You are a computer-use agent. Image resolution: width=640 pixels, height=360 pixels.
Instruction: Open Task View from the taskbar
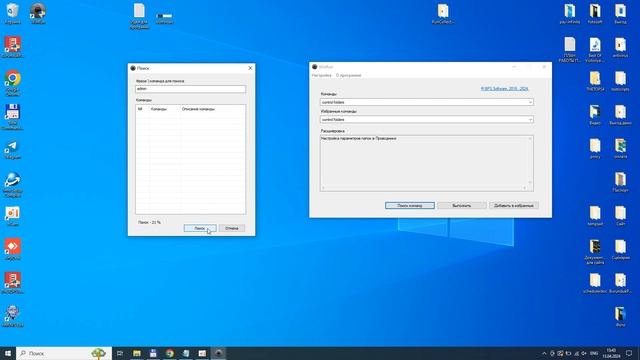120,353
